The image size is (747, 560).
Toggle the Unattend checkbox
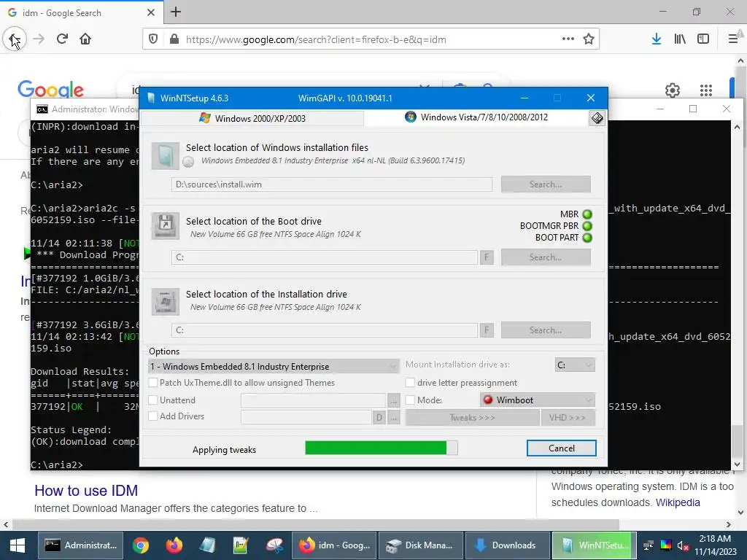[x=153, y=400]
